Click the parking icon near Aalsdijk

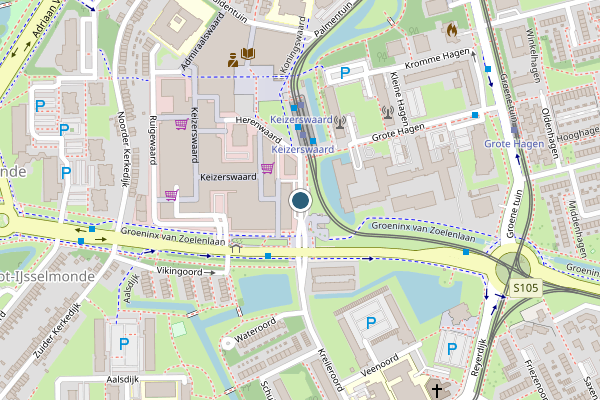tap(124, 344)
